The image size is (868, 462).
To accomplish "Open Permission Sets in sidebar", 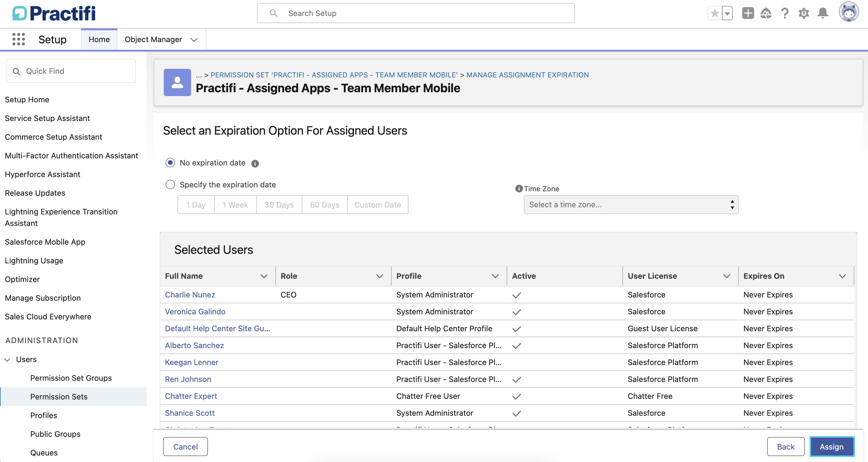I will click(x=59, y=397).
